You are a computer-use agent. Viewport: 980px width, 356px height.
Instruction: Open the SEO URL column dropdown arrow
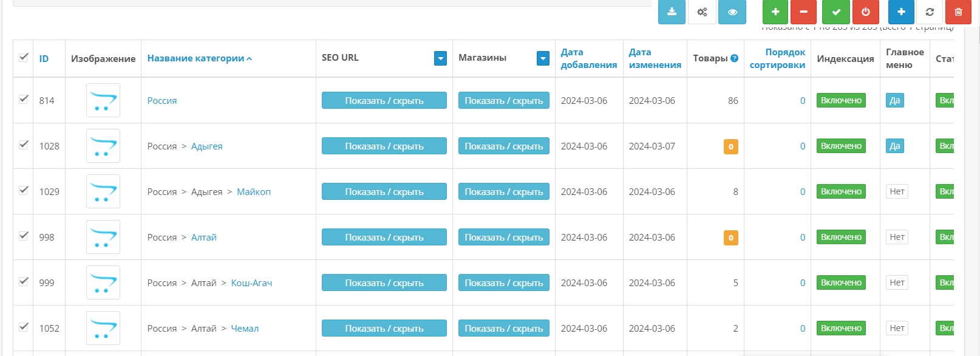tap(441, 58)
